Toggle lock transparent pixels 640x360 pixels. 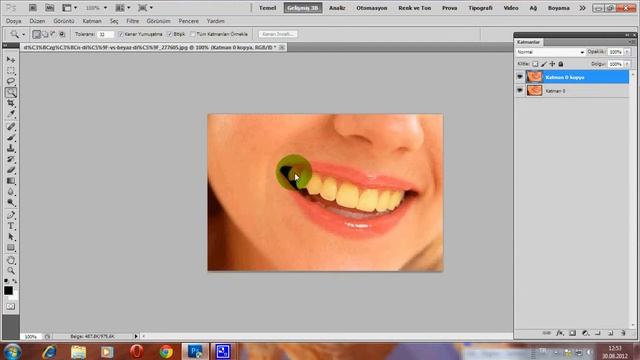coord(535,64)
